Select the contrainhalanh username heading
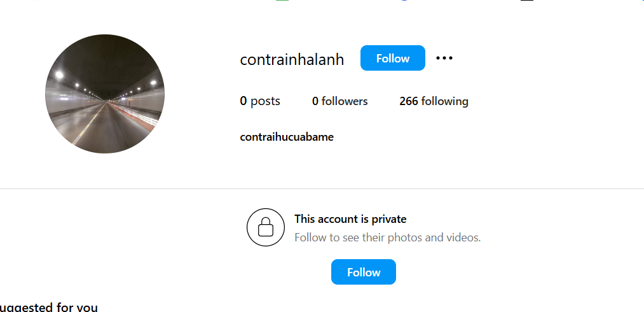 click(292, 60)
